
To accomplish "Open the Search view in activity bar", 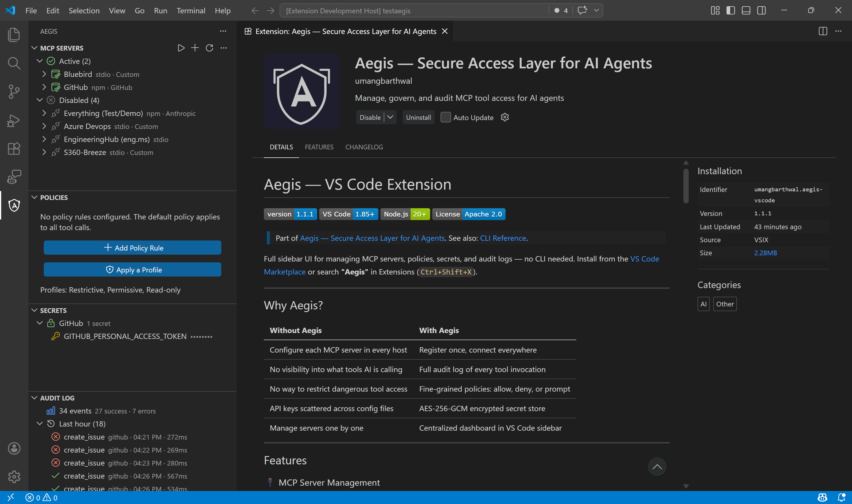I will tap(14, 63).
